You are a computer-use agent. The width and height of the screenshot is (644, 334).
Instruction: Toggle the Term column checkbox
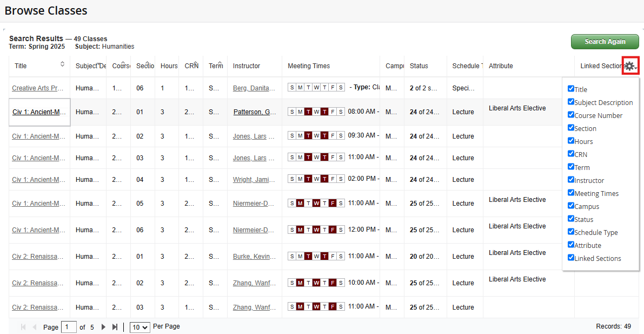[x=570, y=167]
